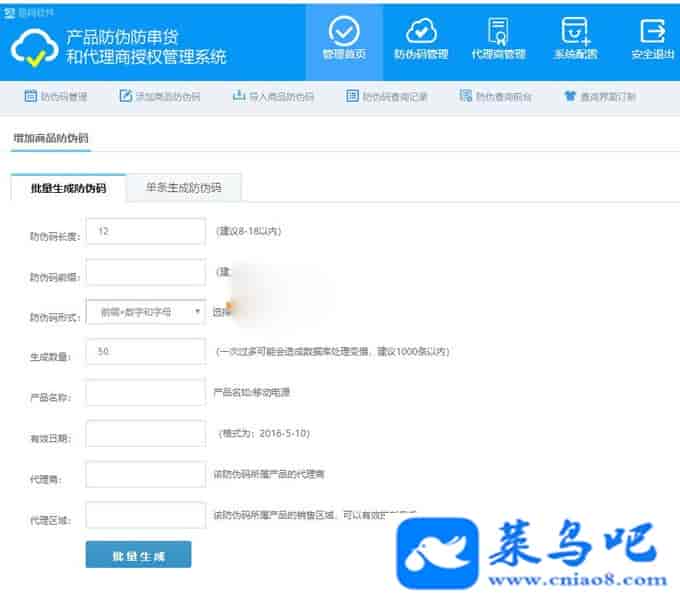This screenshot has height=601, width=680.
Task: Open the 防伪码形式 dropdown
Action: coord(146,312)
